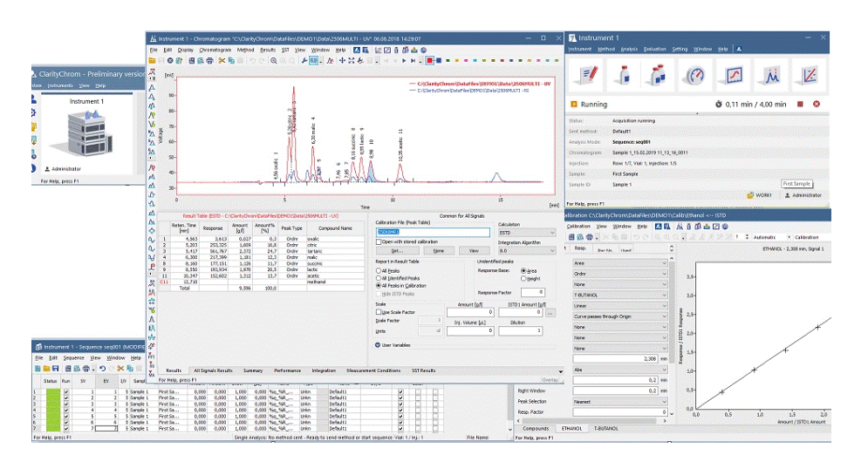The width and height of the screenshot is (868, 462).
Task: Open the Calculation ESTD dropdown
Action: (524, 233)
